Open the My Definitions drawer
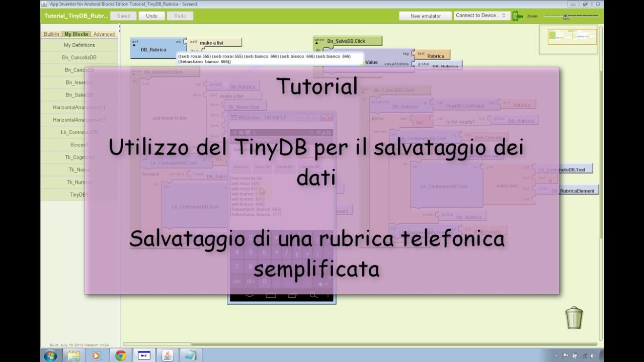The width and height of the screenshot is (644, 362). [x=79, y=45]
